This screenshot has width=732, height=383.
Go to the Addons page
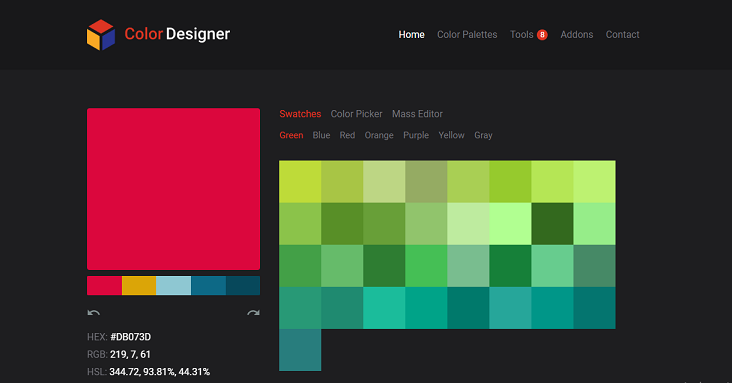coord(577,35)
